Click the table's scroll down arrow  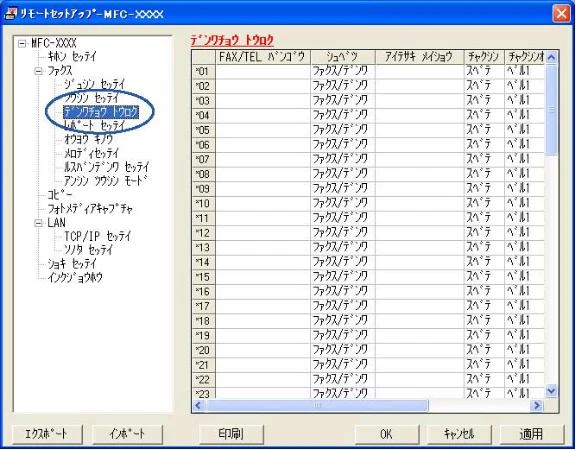pyautogui.click(x=551, y=391)
